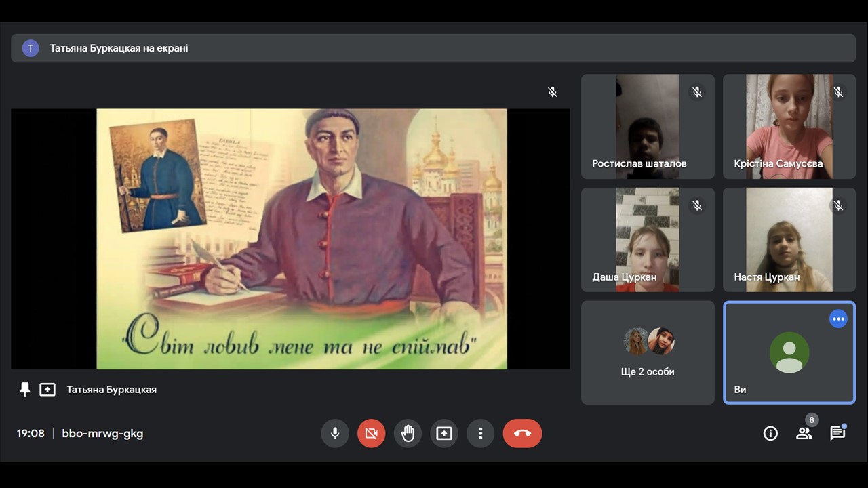Click the first small avatar in Ще 2 особи

click(x=636, y=342)
